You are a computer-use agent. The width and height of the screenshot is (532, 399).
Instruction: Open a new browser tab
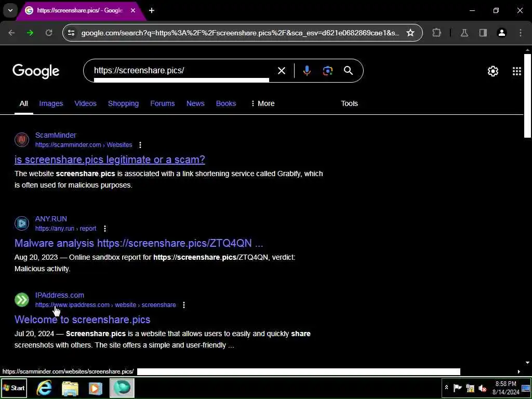pos(152,10)
